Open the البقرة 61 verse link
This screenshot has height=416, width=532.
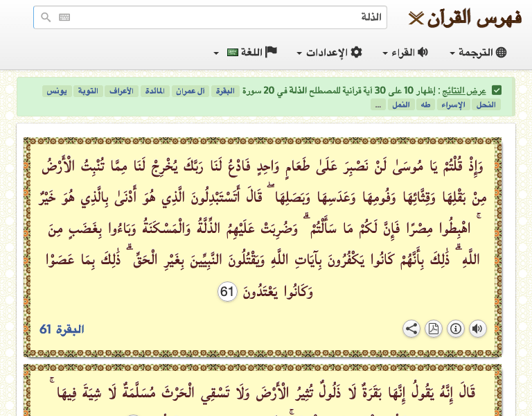click(x=62, y=329)
